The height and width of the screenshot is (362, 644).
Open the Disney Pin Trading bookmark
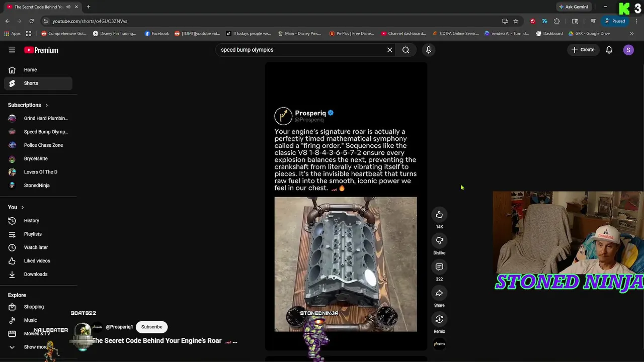point(115,34)
